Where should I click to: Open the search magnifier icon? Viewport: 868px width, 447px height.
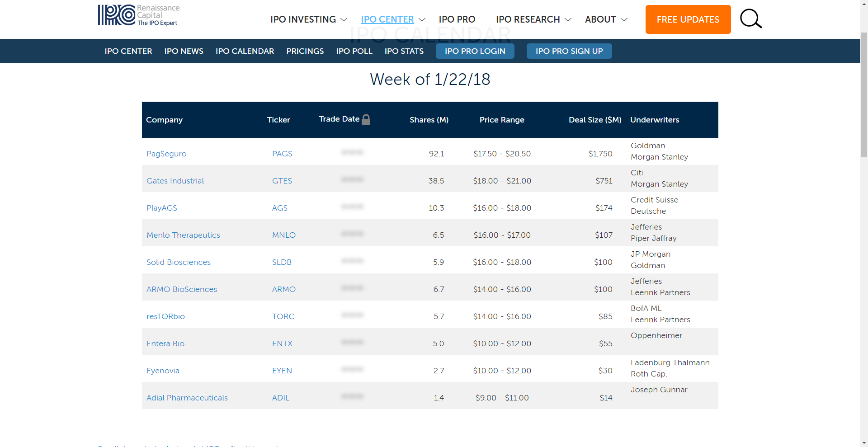(751, 19)
